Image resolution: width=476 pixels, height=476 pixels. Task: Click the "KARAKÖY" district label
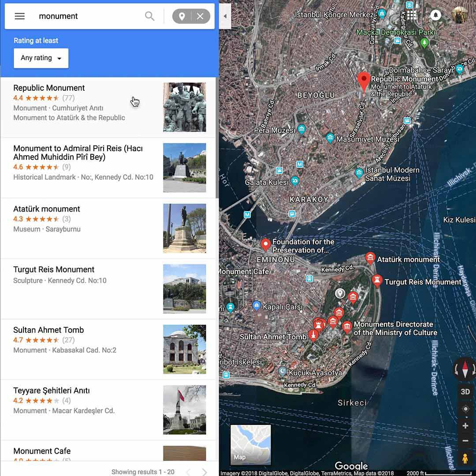click(309, 200)
